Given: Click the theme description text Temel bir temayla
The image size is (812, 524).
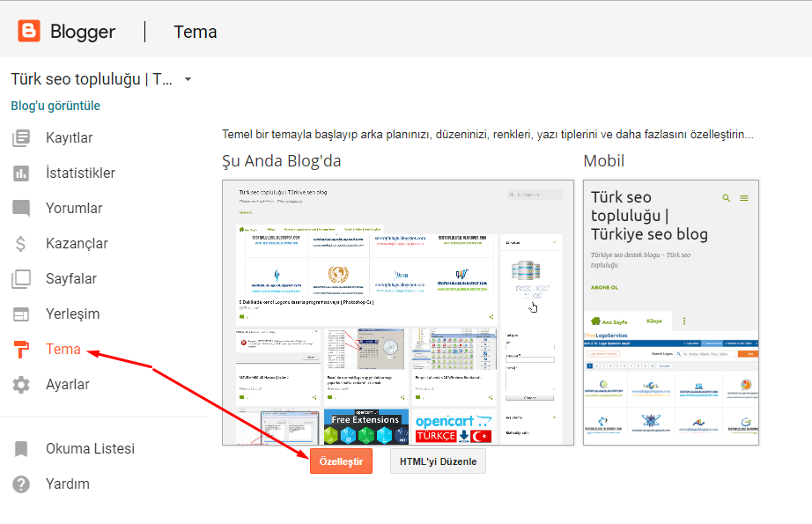Looking at the screenshot, I should pyautogui.click(x=488, y=135).
